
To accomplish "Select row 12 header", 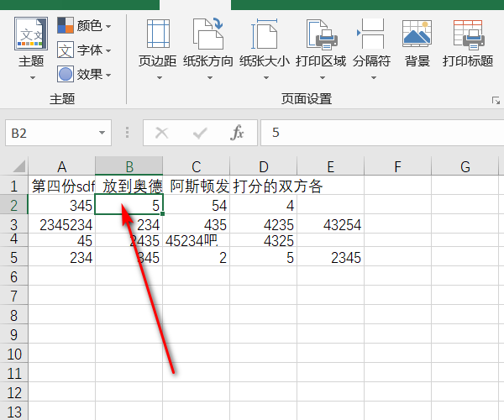I will pyautogui.click(x=13, y=392).
